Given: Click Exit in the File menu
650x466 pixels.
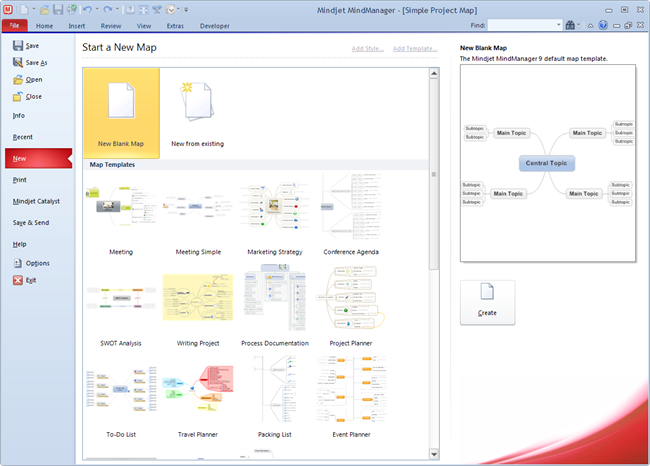Looking at the screenshot, I should [x=24, y=280].
